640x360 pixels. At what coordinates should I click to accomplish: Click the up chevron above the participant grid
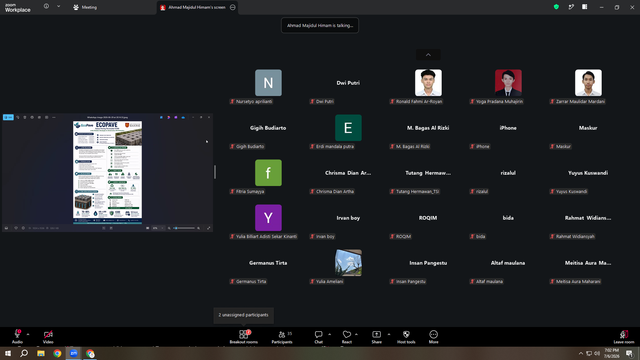click(x=428, y=55)
